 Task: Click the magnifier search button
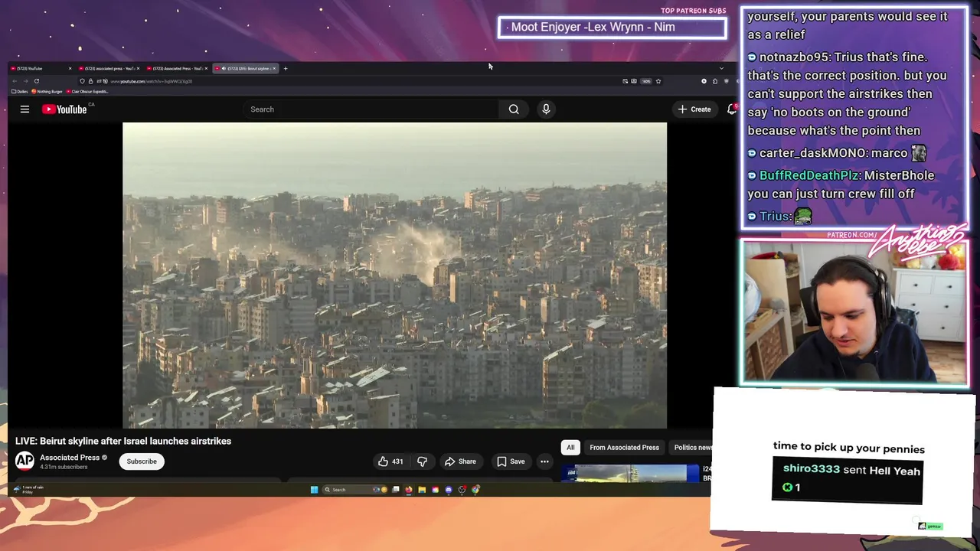click(514, 109)
